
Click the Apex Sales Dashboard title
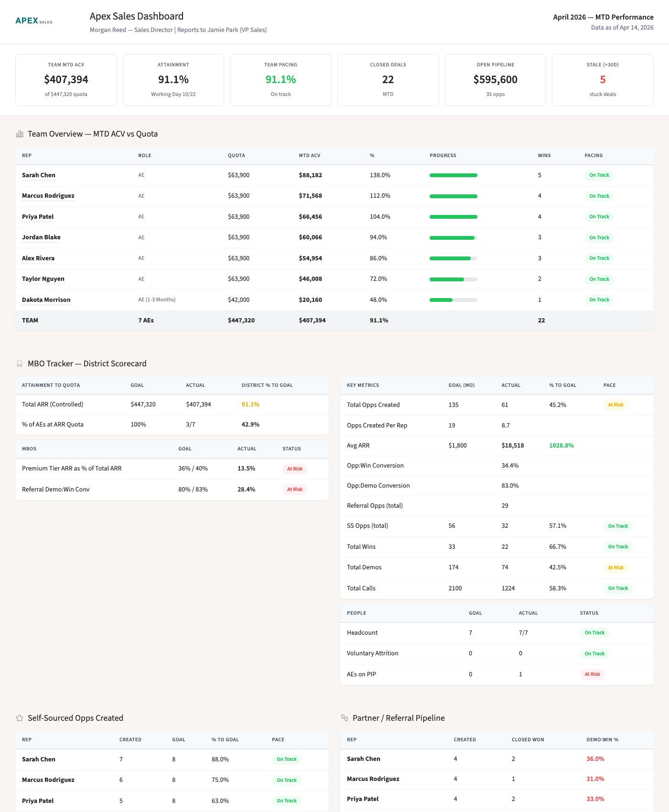(137, 16)
